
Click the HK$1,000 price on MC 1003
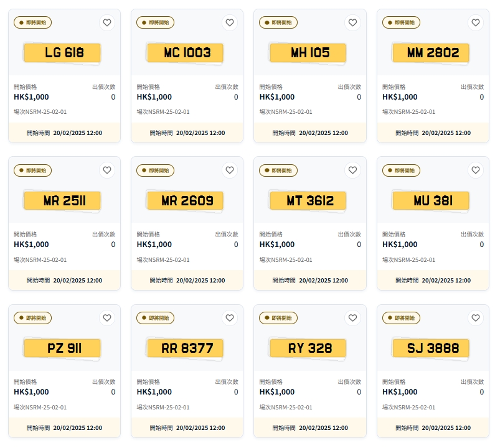click(154, 97)
